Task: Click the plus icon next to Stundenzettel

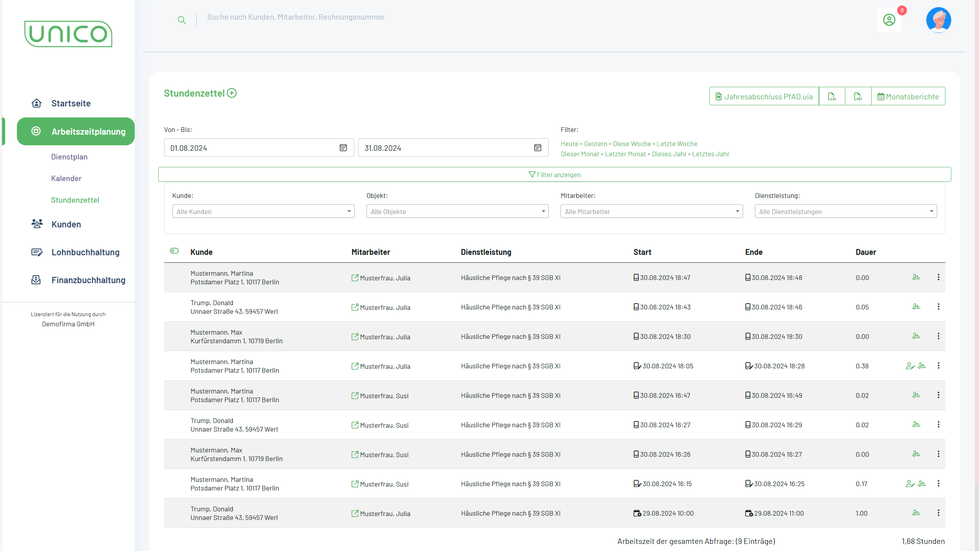Action: point(232,93)
